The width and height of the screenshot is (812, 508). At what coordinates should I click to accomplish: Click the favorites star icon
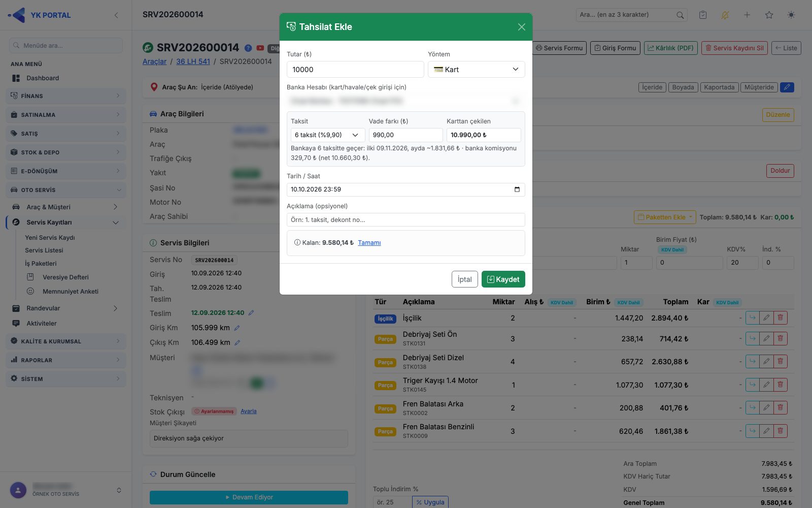769,15
